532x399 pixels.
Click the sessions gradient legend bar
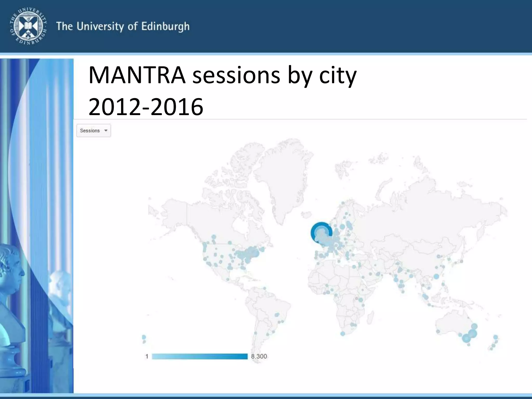click(x=199, y=356)
